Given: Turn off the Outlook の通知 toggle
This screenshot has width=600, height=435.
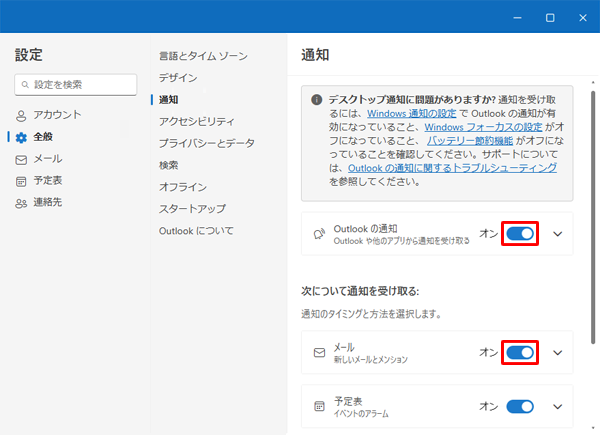Looking at the screenshot, I should pyautogui.click(x=520, y=233).
